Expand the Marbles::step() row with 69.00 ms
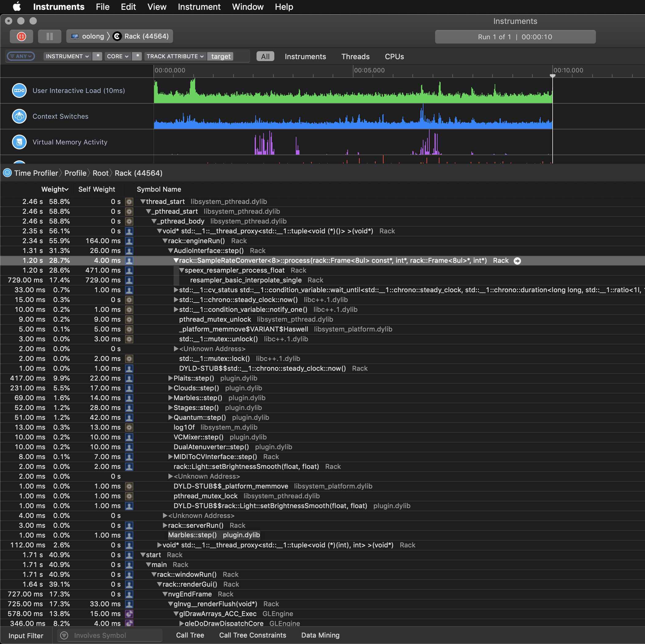 (x=171, y=398)
